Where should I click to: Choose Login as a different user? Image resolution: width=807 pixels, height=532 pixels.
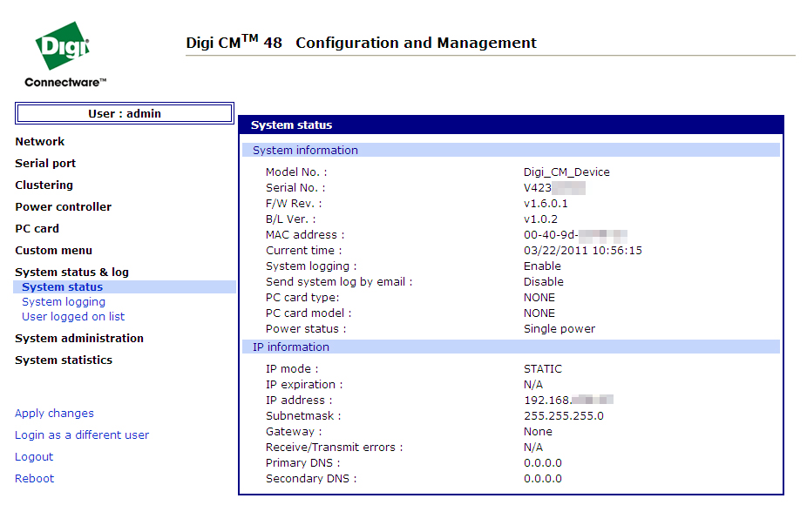point(82,434)
